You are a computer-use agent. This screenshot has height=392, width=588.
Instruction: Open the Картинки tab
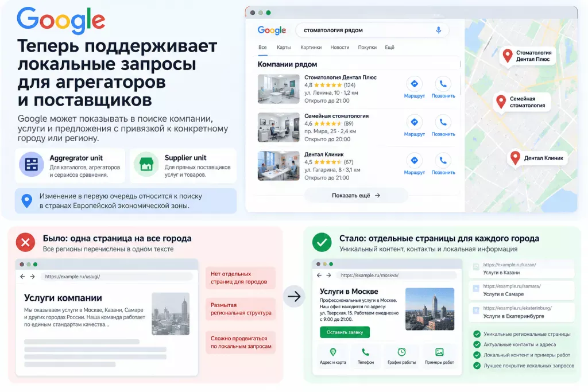pos(311,47)
